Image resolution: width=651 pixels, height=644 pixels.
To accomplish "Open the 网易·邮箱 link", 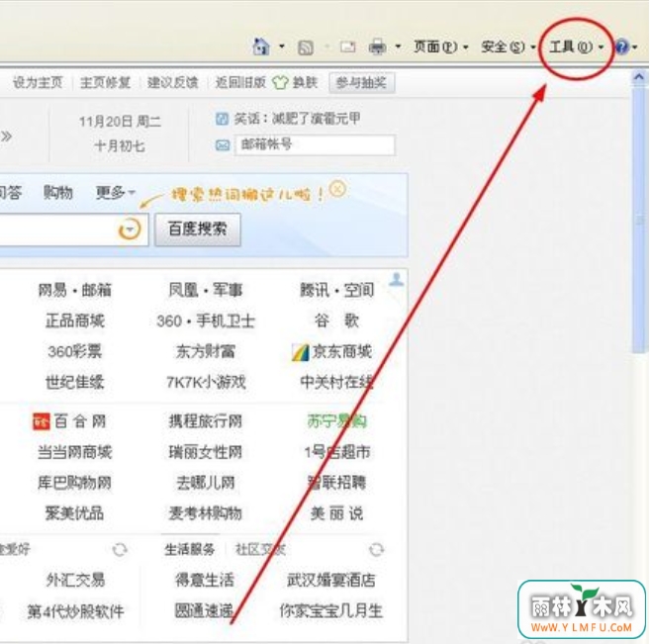I will 75,290.
